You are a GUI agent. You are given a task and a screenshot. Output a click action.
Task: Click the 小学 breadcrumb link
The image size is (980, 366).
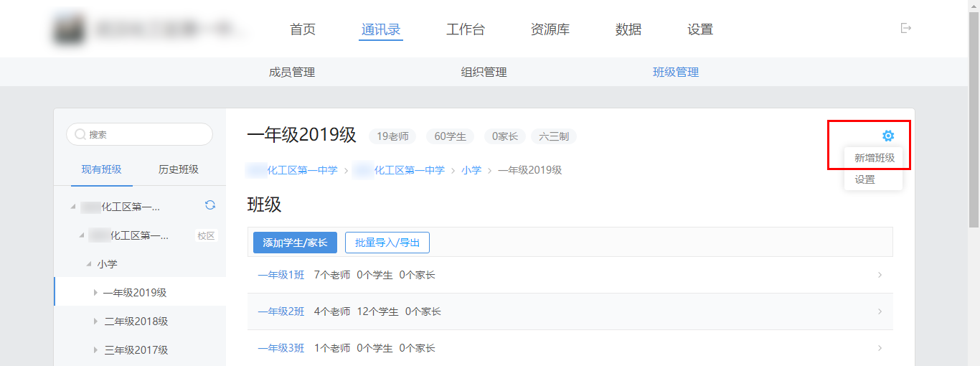point(471,170)
